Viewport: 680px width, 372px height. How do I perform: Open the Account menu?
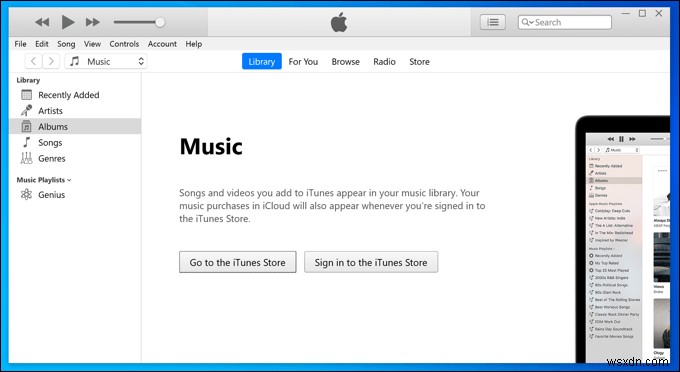[x=162, y=44]
